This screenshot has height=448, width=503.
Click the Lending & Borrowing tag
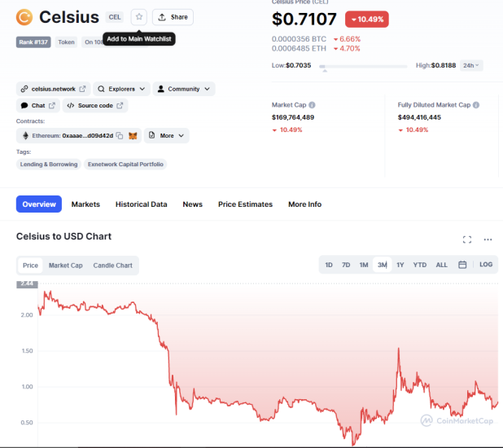click(x=49, y=164)
